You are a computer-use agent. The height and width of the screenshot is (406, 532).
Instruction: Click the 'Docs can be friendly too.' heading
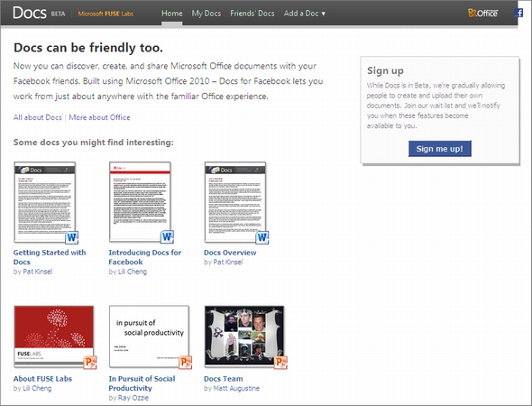point(88,48)
